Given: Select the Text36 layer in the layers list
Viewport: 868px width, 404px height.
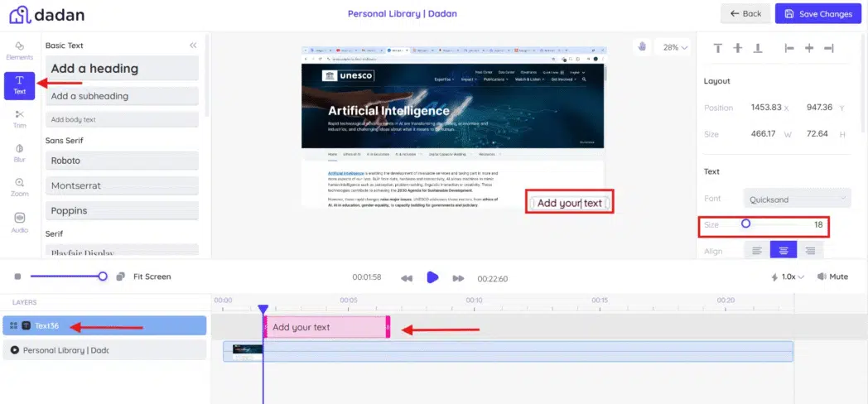Looking at the screenshot, I should coord(104,326).
